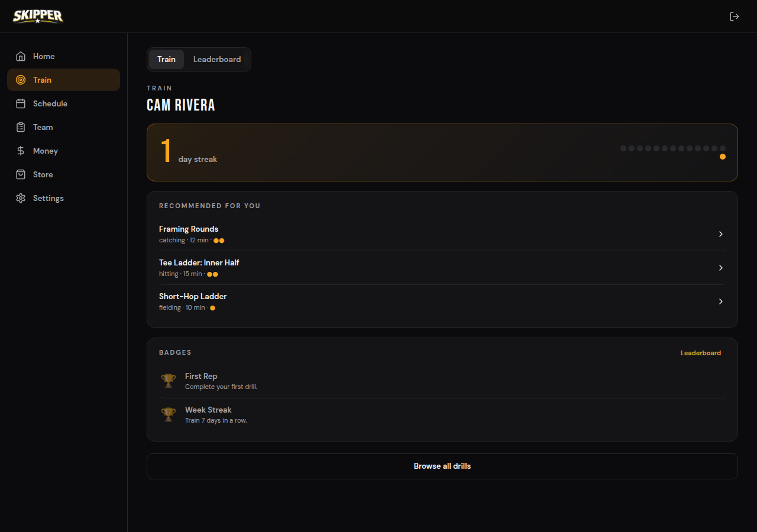This screenshot has width=757, height=532.
Task: Click the Skipper logo
Action: click(38, 16)
